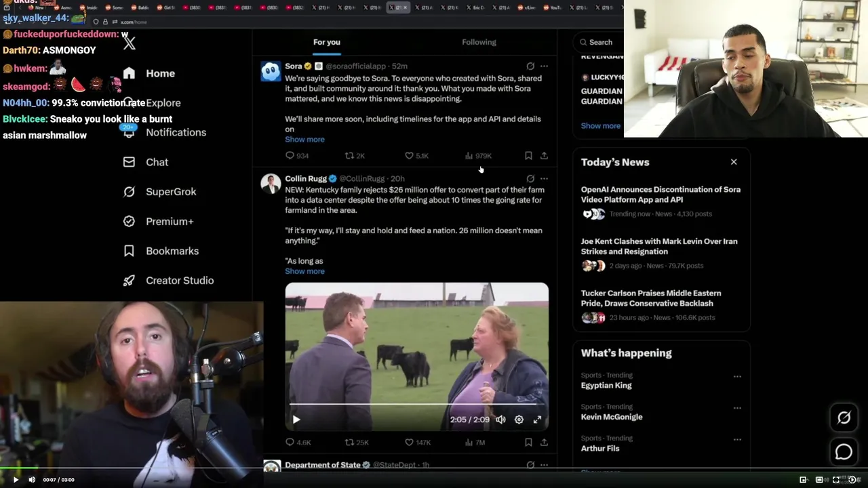The width and height of the screenshot is (868, 488).
Task: Reply to the Collin Rugg post
Action: pos(298,443)
